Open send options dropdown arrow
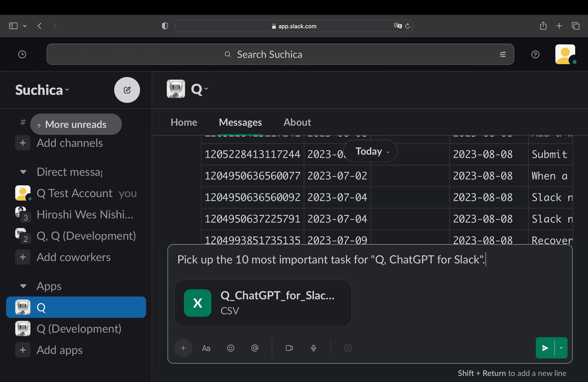The height and width of the screenshot is (382, 588). click(561, 348)
